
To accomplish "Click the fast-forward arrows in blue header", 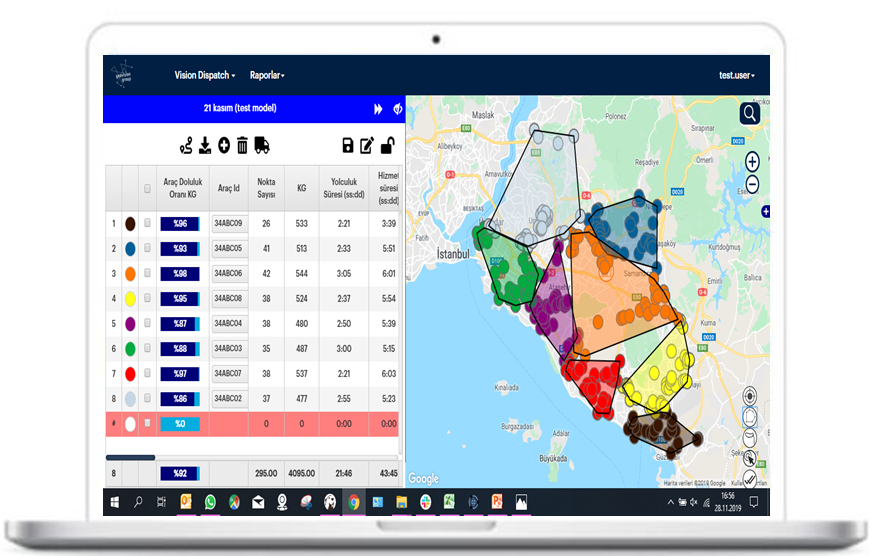I will [379, 109].
